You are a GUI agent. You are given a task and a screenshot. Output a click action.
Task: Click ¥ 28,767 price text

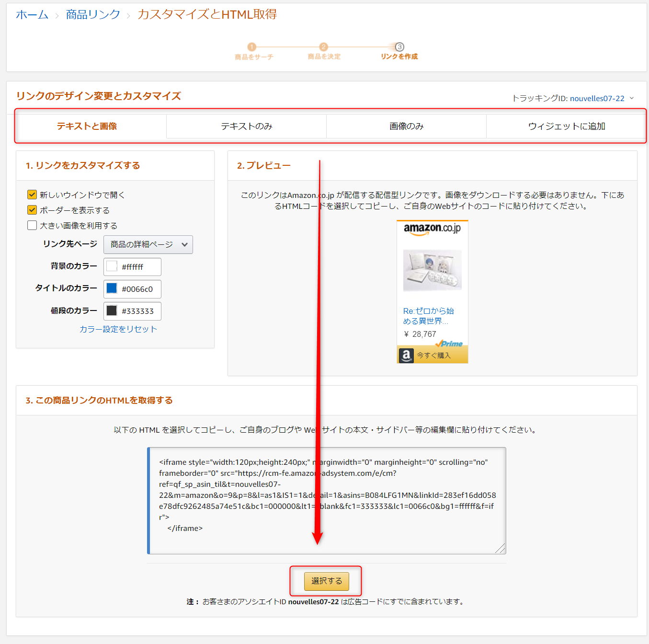pos(420,334)
